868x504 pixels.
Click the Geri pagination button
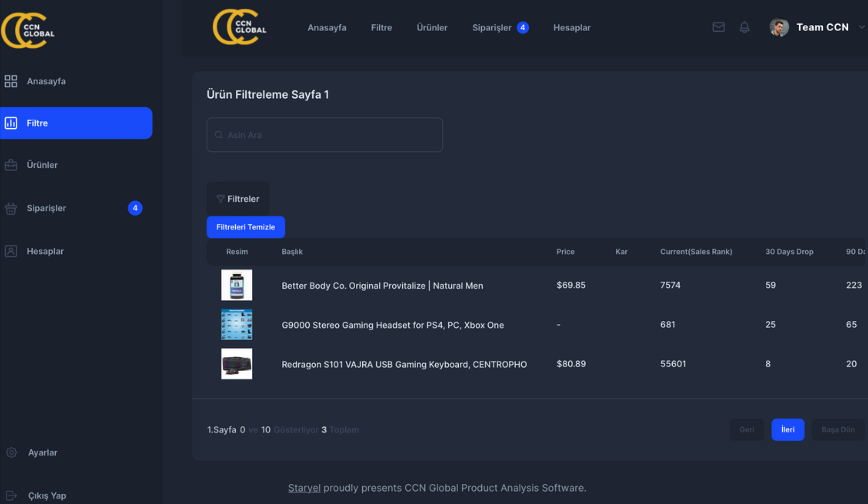[x=746, y=429]
